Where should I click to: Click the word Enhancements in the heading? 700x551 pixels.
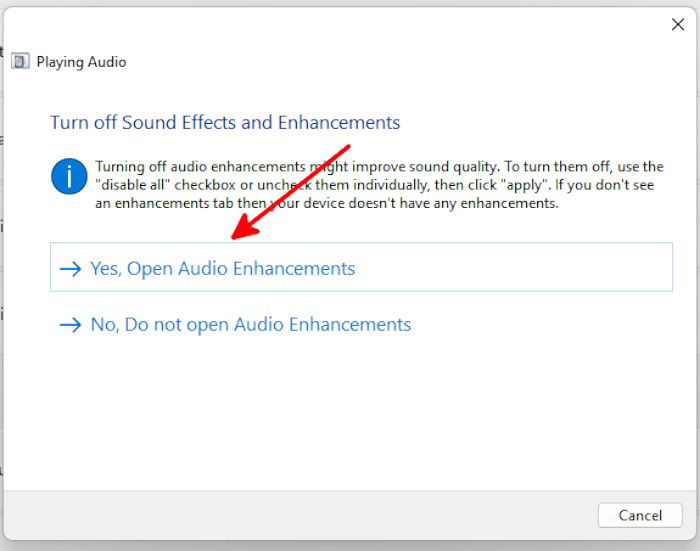point(339,122)
